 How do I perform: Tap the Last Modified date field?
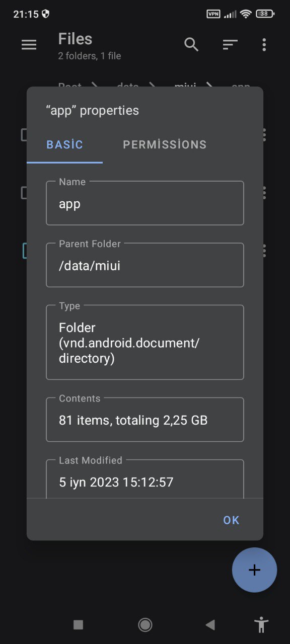click(145, 478)
